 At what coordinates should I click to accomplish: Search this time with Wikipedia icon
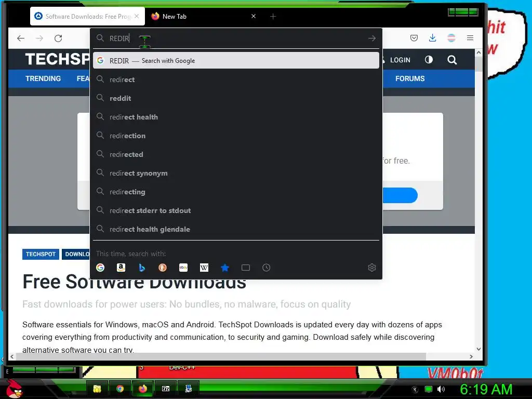click(204, 268)
